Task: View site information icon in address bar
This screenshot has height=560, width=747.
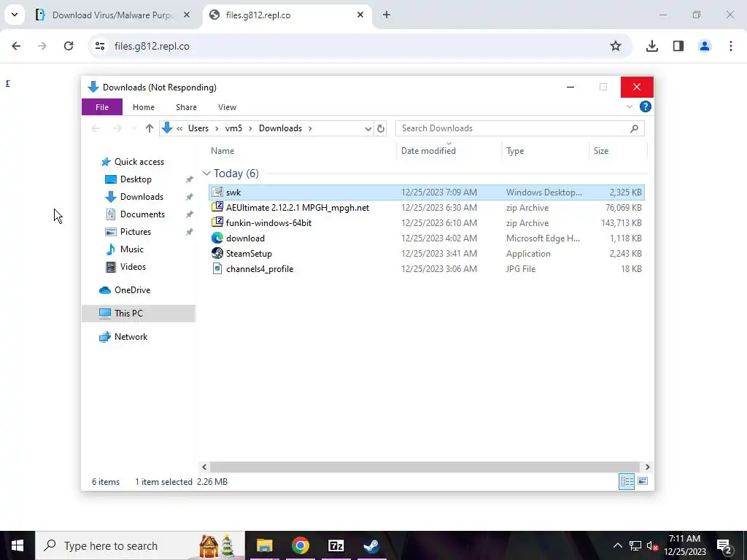Action: [100, 46]
